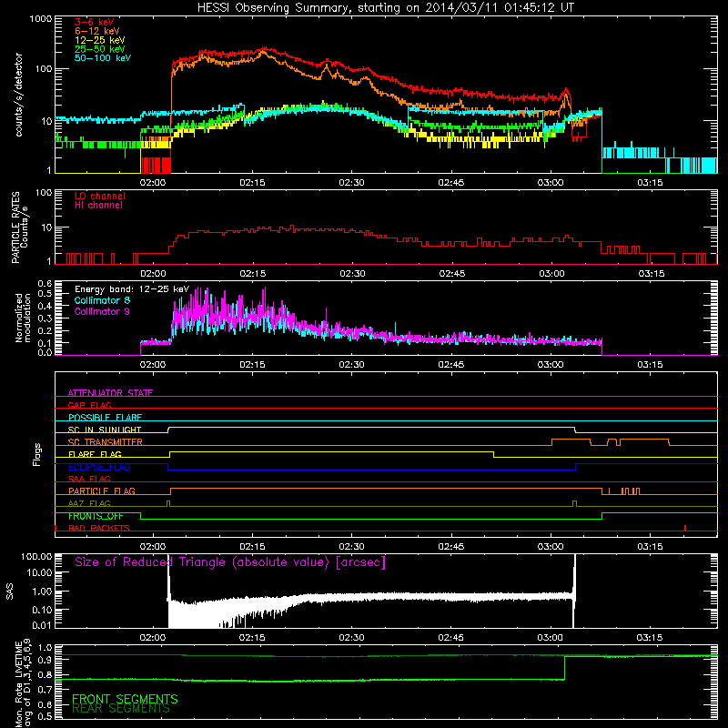Click the 'FRONT SEGMENTS' legend label

(125, 699)
